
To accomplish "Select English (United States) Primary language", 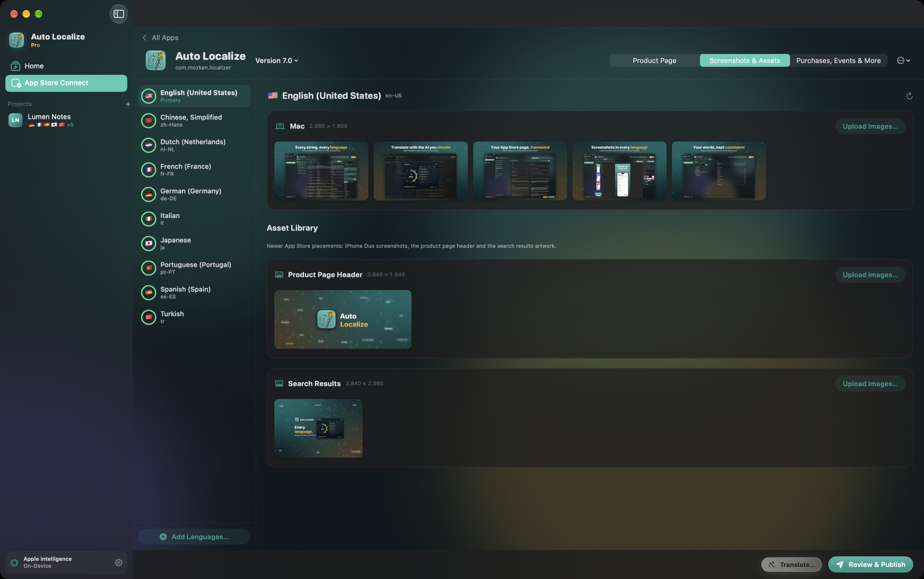I will 194,96.
